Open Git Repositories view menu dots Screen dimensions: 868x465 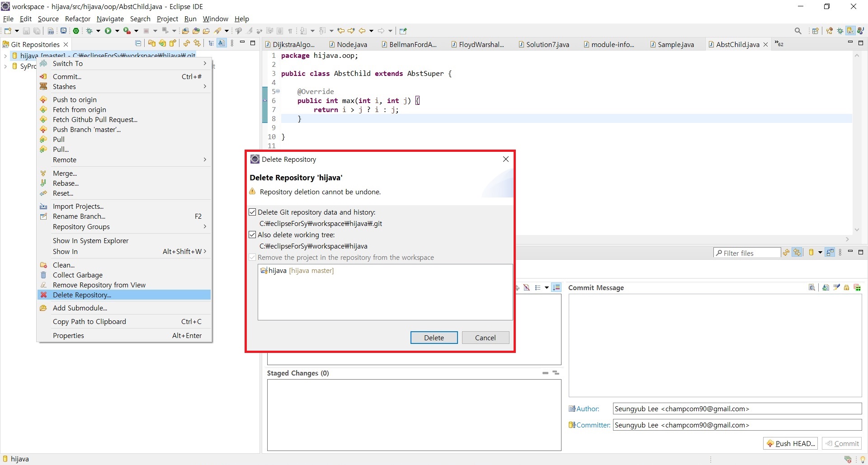232,43
